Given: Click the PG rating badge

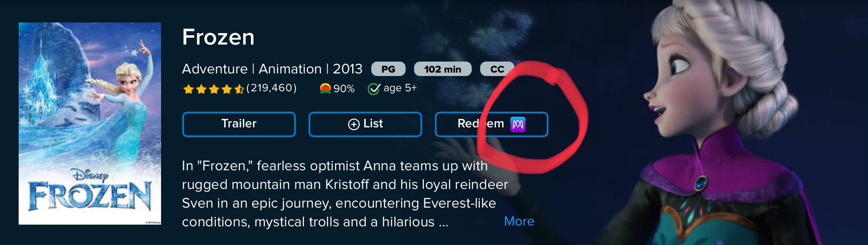Looking at the screenshot, I should pyautogui.click(x=388, y=69).
